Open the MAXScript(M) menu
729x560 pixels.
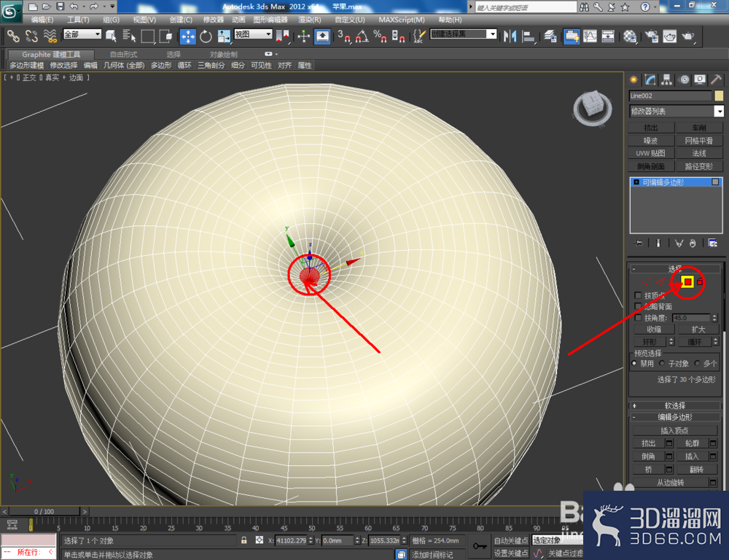click(x=402, y=20)
